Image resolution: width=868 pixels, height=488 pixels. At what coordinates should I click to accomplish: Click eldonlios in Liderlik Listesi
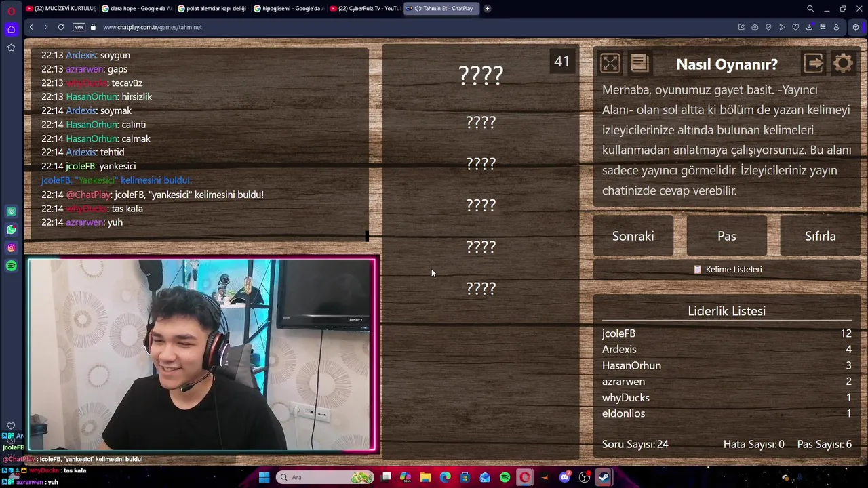point(623,413)
